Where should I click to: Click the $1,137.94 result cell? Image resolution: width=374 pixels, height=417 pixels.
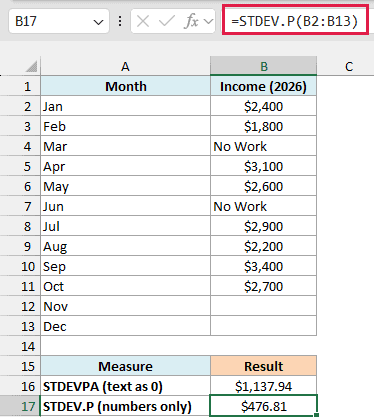click(264, 386)
